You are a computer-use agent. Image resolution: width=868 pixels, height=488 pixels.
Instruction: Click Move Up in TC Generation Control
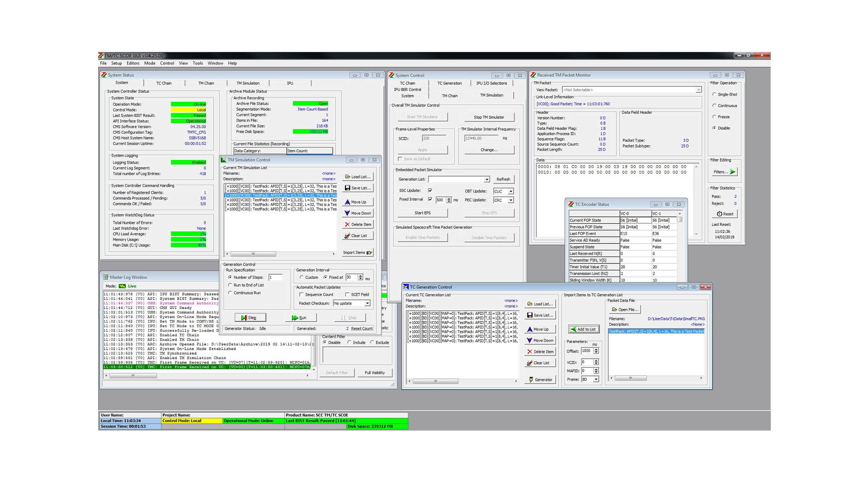540,329
